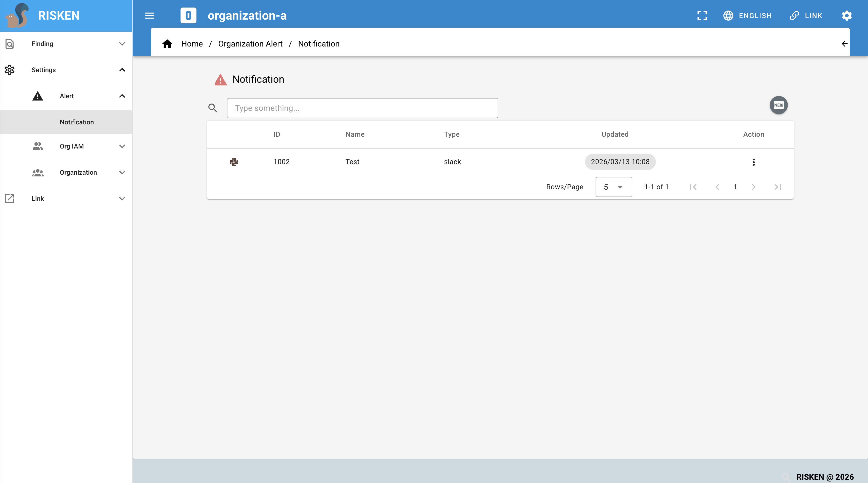Open the Rows/Page dropdown

pos(613,187)
